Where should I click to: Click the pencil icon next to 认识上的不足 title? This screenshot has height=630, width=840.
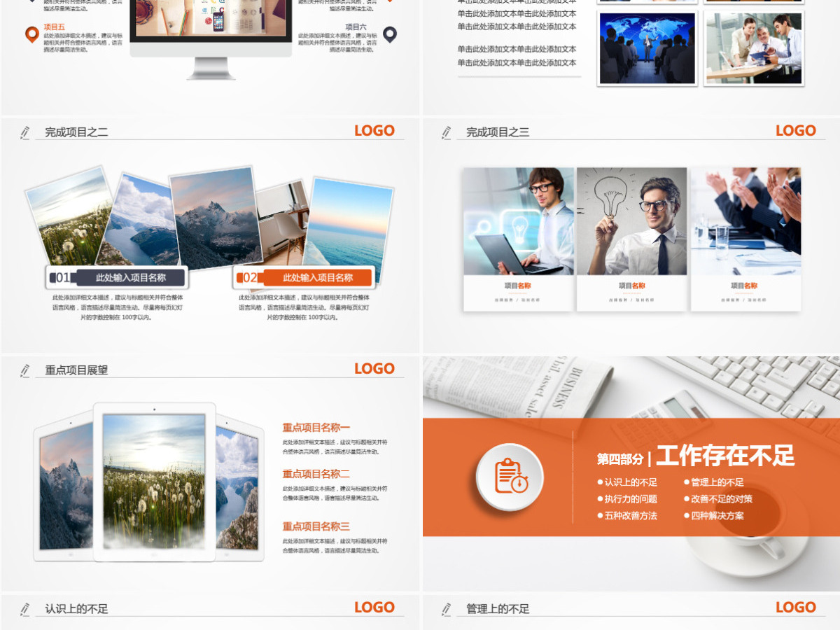25,609
